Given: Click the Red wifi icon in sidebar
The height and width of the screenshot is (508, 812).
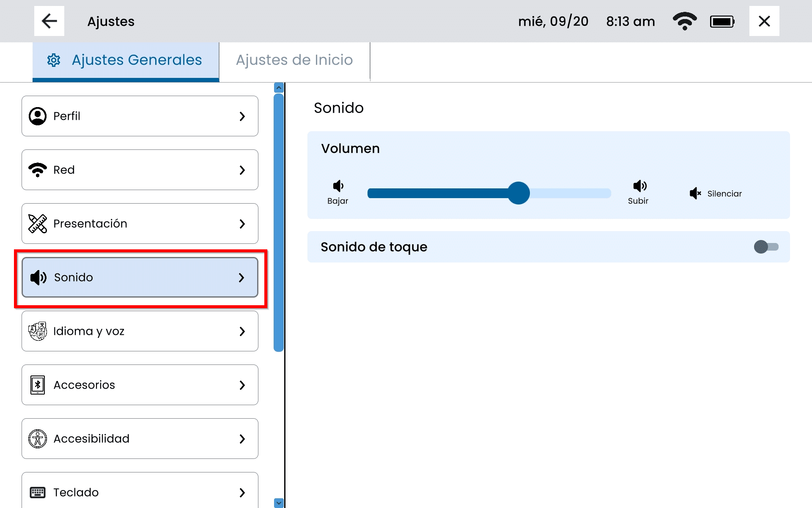Looking at the screenshot, I should (38, 170).
